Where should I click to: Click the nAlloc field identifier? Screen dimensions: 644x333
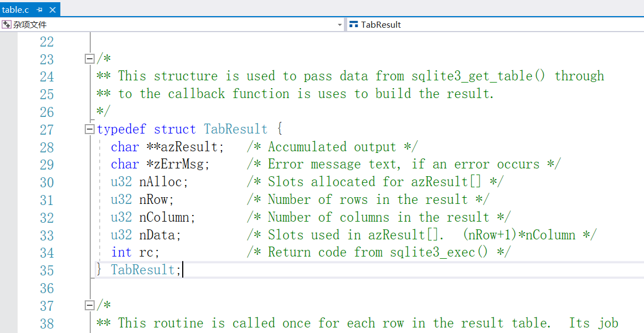(x=161, y=182)
